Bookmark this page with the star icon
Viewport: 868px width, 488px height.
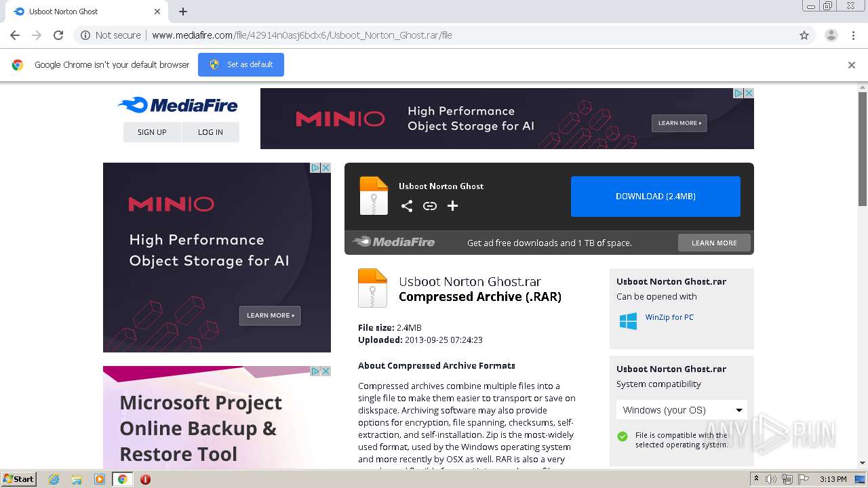pos(804,35)
